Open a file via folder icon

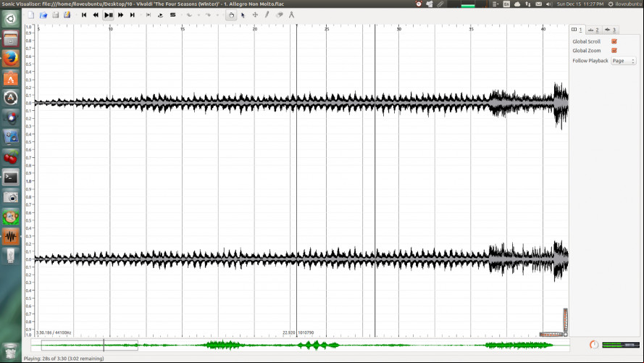pyautogui.click(x=43, y=15)
